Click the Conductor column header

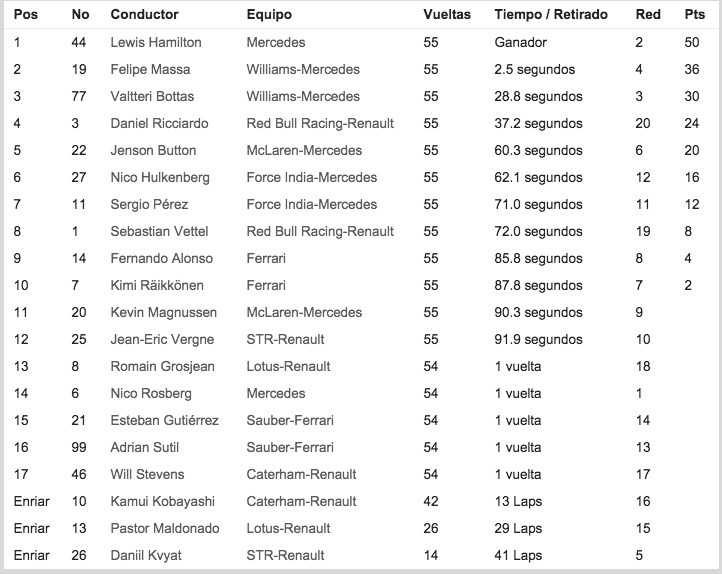[x=144, y=15]
